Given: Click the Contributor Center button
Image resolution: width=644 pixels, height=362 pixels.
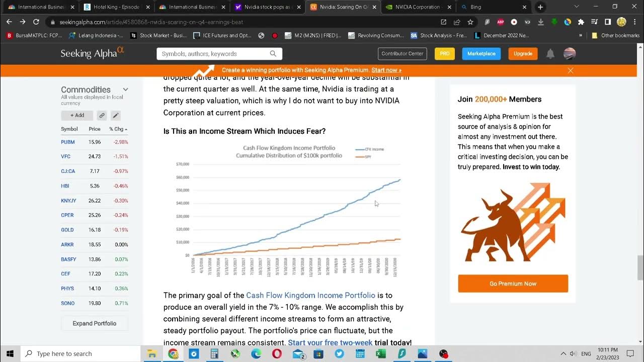Looking at the screenshot, I should click(402, 54).
